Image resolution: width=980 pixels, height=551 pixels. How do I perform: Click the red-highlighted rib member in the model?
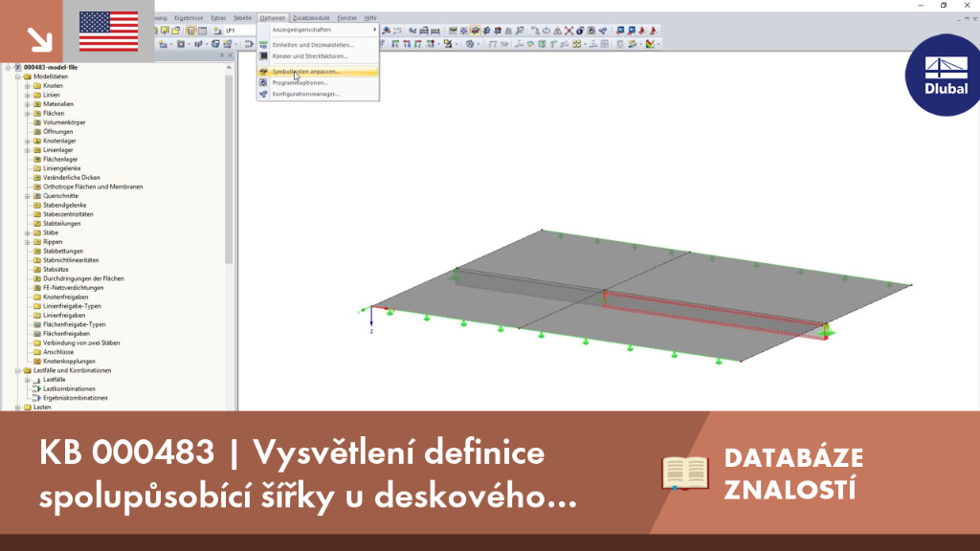716,316
